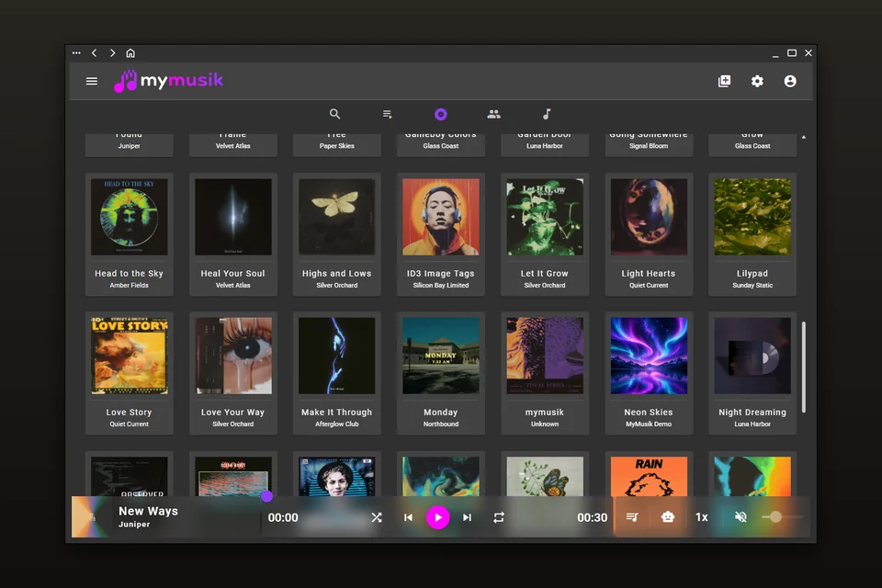Screen dimensions: 882x588
Task: Open the Monday album
Action: coord(440,373)
